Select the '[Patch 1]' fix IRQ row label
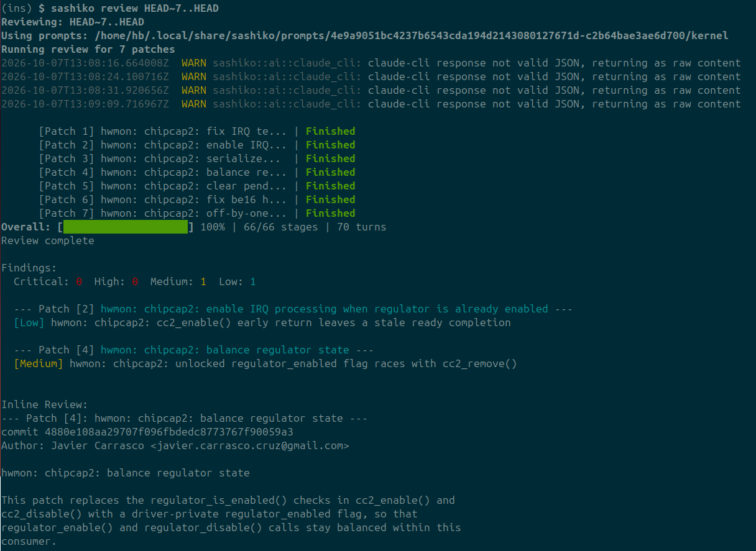The image size is (756, 551). coord(163,131)
